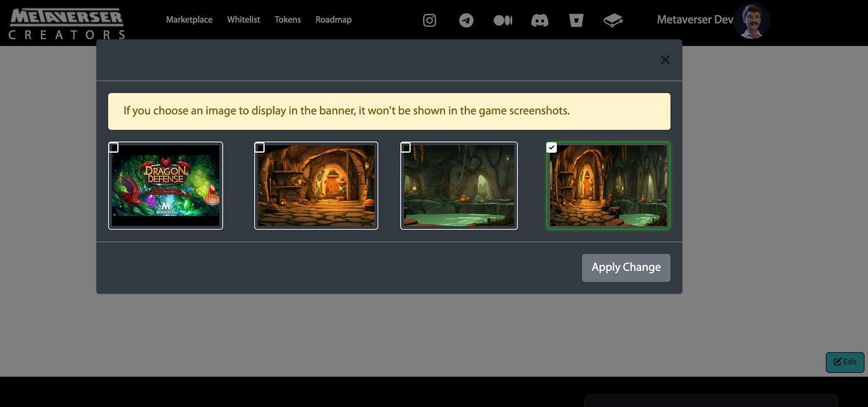Select the Dragon Defense thumbnail
Viewport: 868px width, 407px height.
coord(166,186)
